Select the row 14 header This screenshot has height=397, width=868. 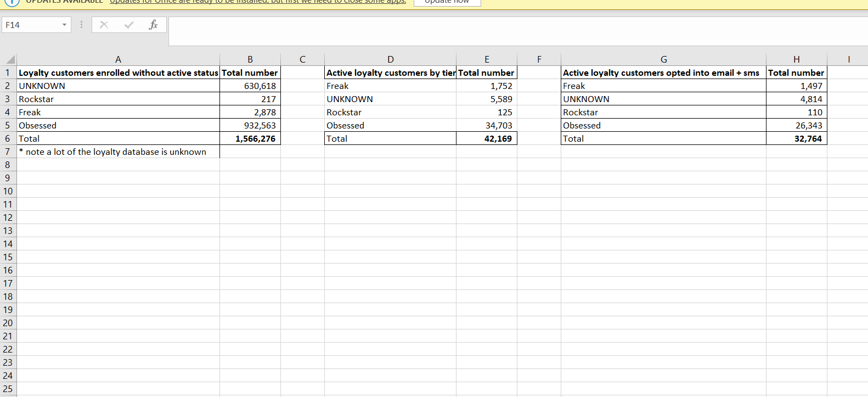click(x=8, y=244)
